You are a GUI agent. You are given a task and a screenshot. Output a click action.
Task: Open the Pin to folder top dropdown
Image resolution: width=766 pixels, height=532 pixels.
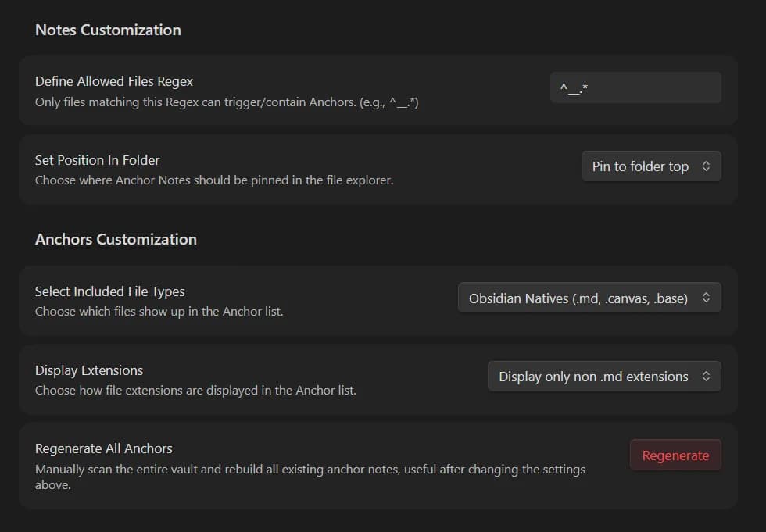tap(651, 166)
